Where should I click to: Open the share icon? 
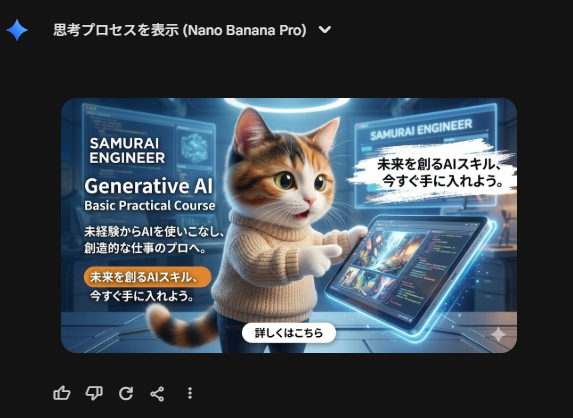(158, 394)
